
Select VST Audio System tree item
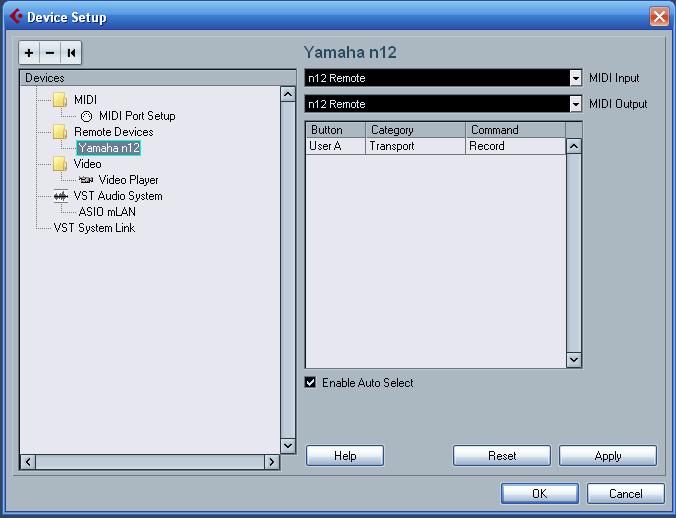118,196
